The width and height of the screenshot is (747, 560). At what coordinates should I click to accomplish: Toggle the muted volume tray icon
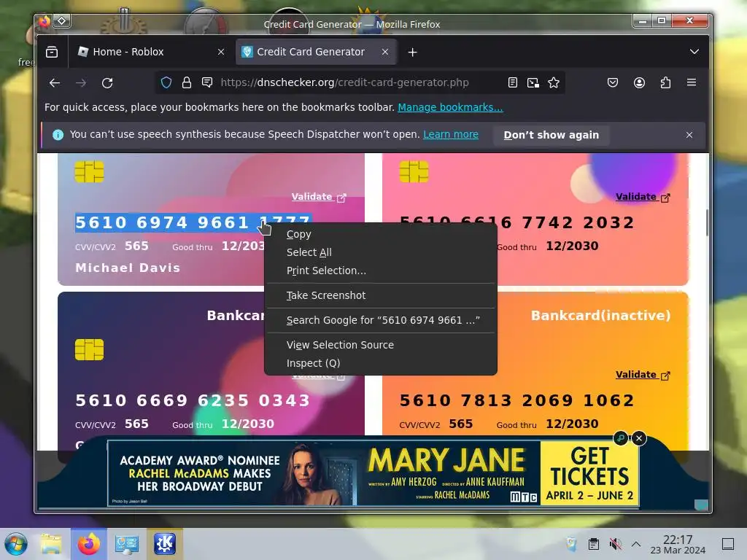(x=616, y=544)
